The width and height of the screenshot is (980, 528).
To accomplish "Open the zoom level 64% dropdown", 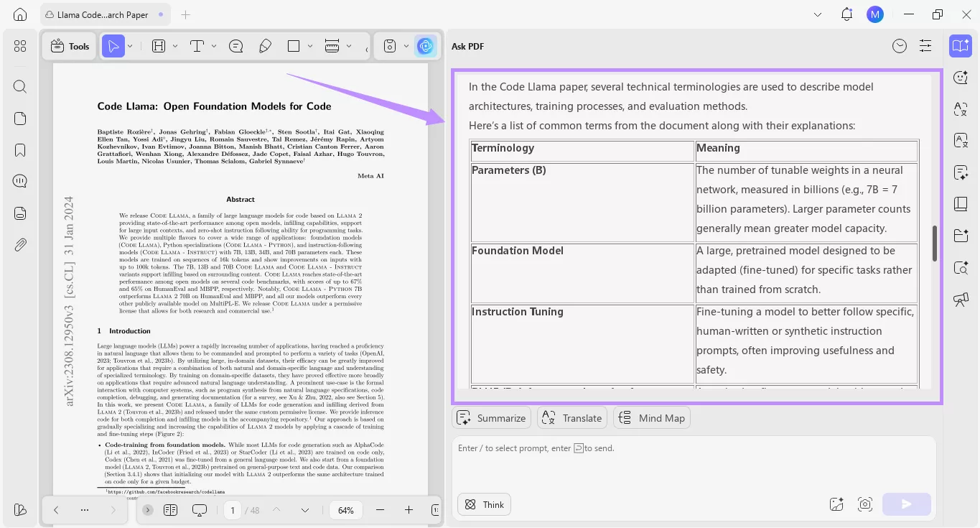I will click(345, 510).
